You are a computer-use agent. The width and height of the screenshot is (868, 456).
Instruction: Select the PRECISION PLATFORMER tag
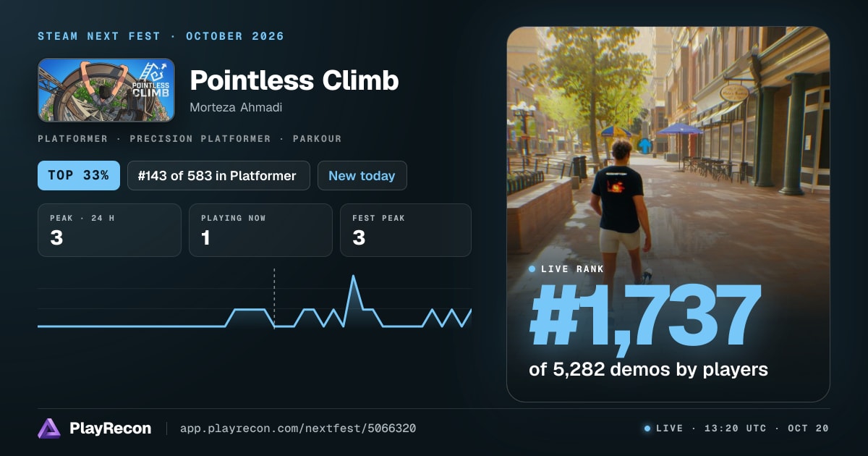tap(200, 138)
